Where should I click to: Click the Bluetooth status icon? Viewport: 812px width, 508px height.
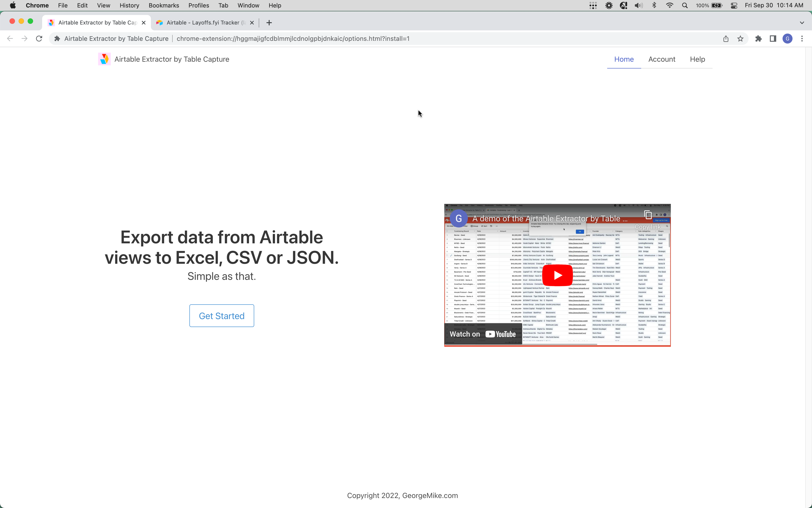[x=654, y=5]
